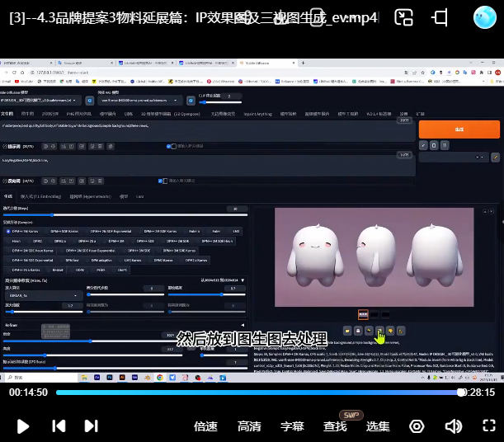The width and height of the screenshot is (504, 442).
Task: Click the mini window icon at top
Action: 441,17
